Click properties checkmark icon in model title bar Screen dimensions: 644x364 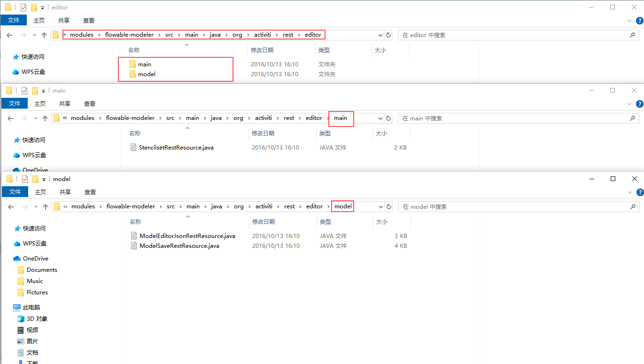coord(25,179)
